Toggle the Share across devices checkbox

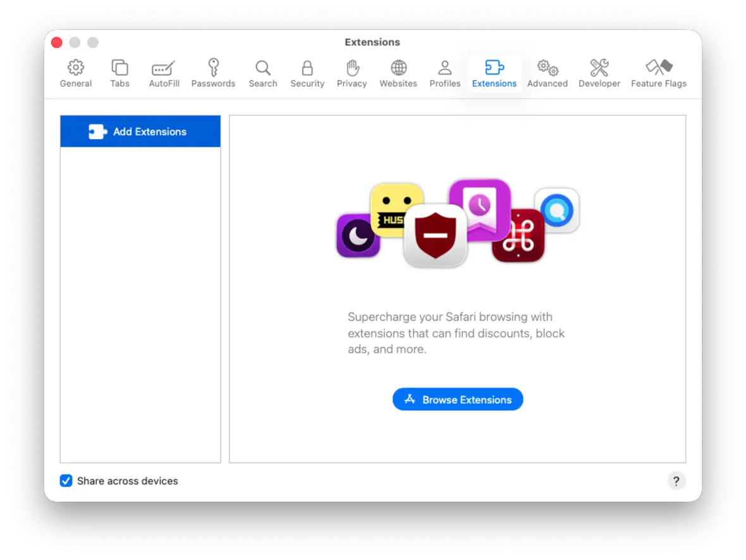[x=66, y=480]
